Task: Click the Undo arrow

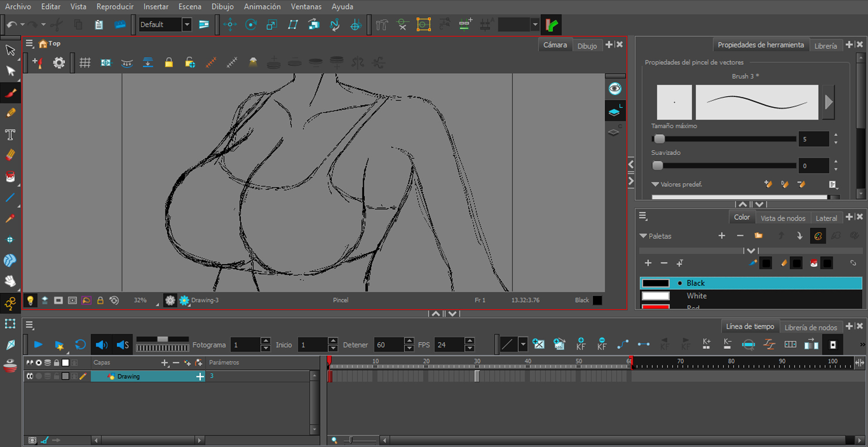Action: tap(12, 24)
